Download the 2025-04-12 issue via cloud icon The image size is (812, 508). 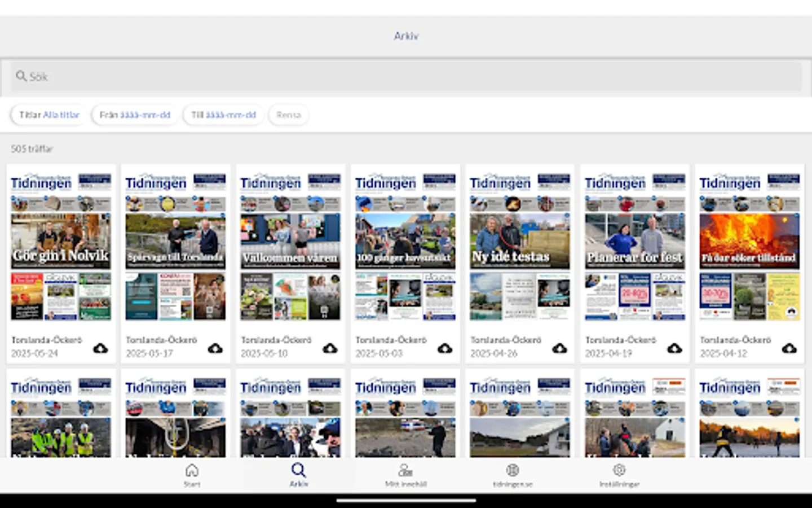789,348
